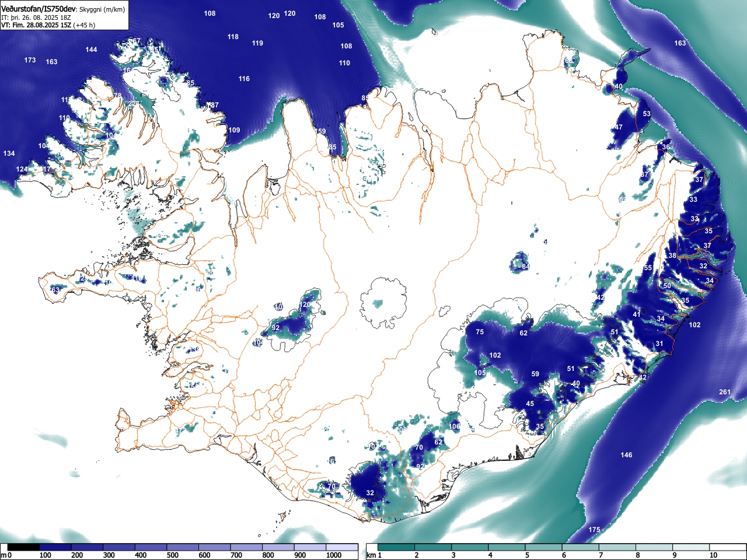Click the 173 visibility value in northwest sea

30,60
